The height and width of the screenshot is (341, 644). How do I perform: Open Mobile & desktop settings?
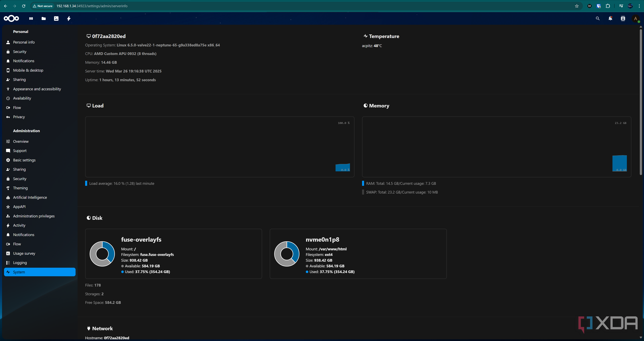(40, 70)
